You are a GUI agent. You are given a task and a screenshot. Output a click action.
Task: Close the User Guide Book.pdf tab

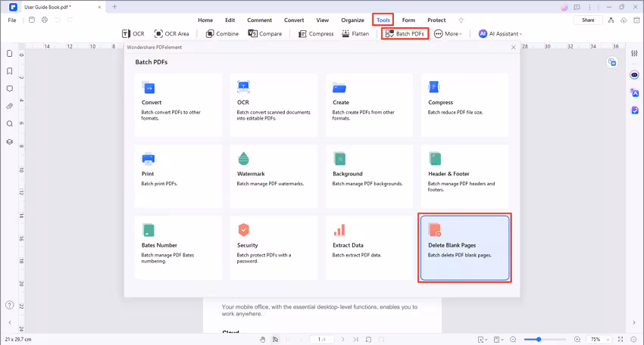coord(99,7)
